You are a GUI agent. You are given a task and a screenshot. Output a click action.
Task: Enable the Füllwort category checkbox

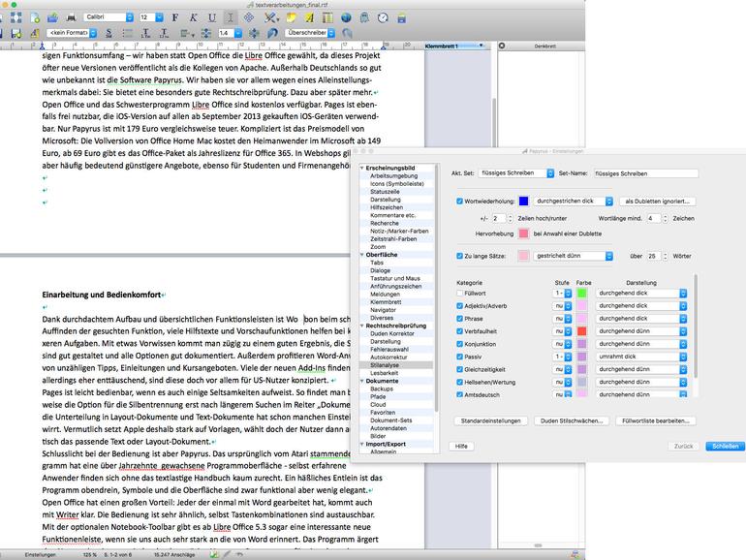click(459, 292)
